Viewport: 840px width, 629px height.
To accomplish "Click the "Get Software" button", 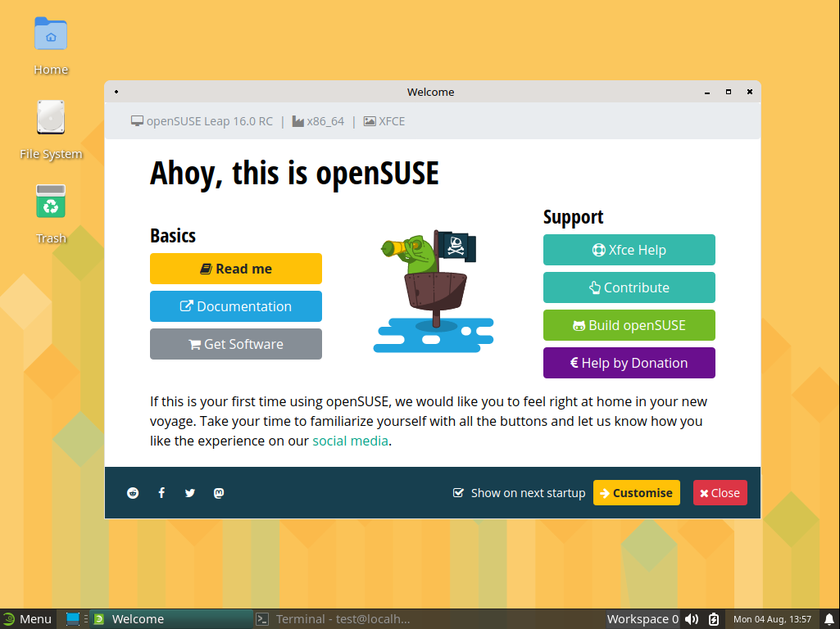I will tap(235, 343).
